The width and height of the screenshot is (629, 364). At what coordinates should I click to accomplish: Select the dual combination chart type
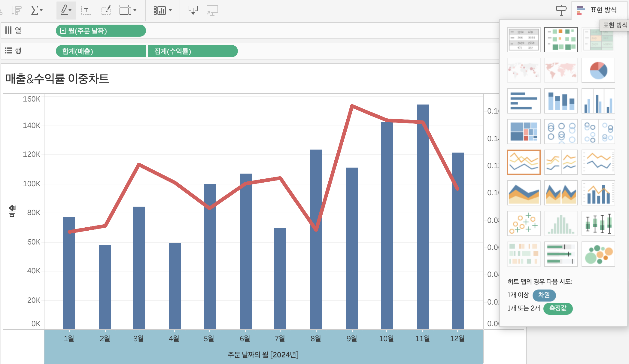pos(598,193)
